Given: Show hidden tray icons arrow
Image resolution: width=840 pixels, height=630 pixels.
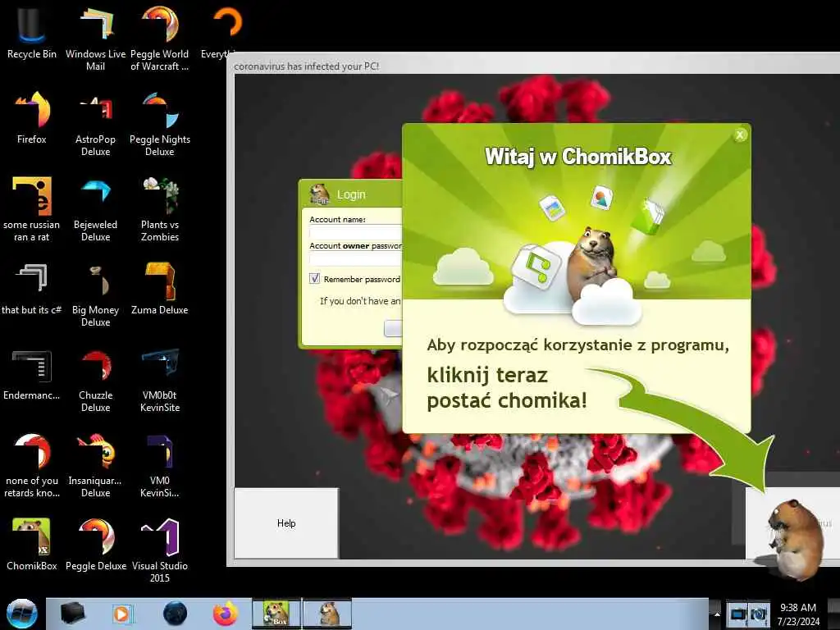Looking at the screenshot, I should tap(717, 614).
